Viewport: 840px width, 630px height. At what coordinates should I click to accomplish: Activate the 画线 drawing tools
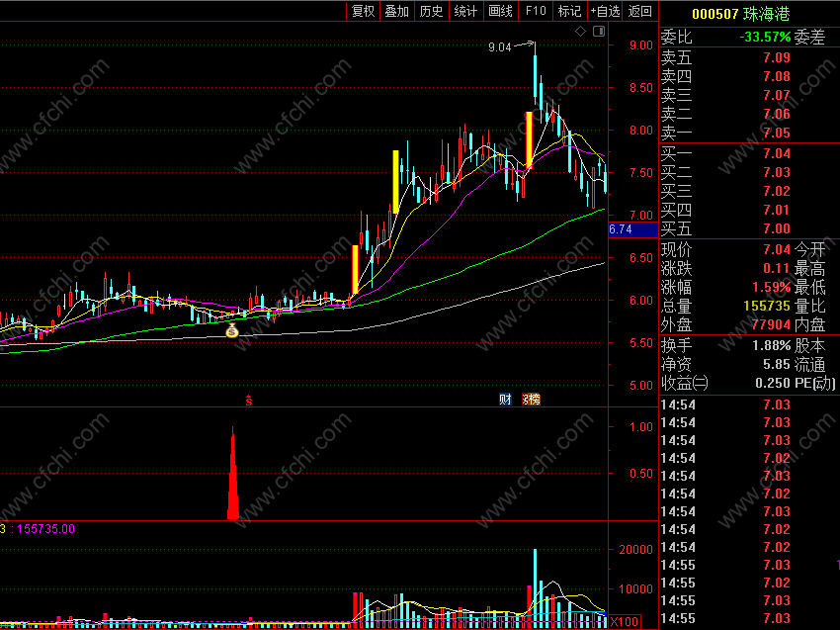[x=500, y=11]
